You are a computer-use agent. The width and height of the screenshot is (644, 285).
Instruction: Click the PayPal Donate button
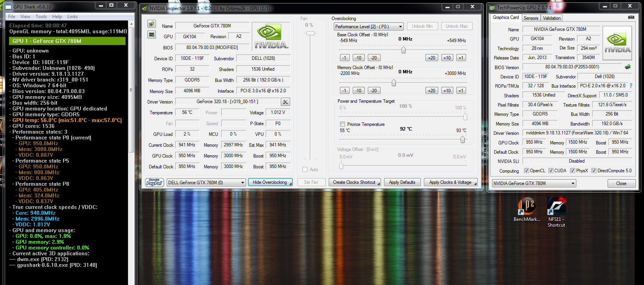tap(154, 182)
